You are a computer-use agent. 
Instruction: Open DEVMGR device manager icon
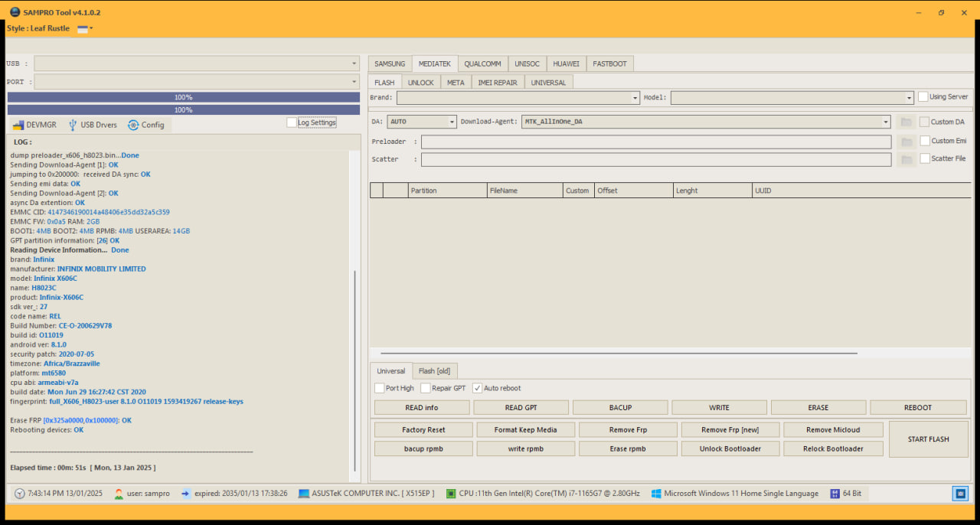[x=18, y=125]
